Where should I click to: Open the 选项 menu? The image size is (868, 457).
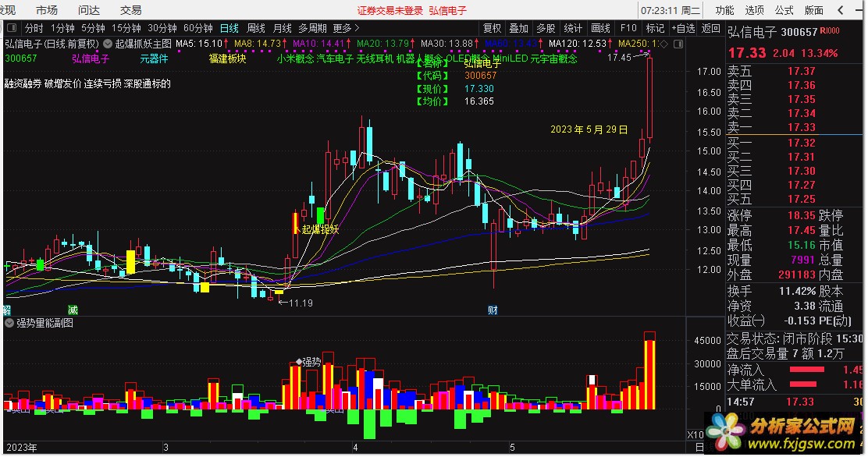click(755, 10)
